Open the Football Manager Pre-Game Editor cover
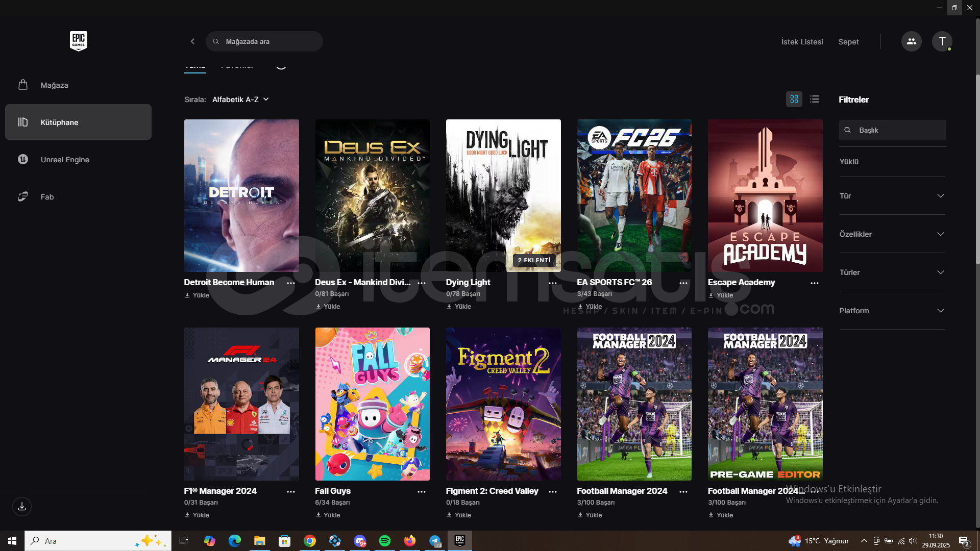980x551 pixels. 765,404
